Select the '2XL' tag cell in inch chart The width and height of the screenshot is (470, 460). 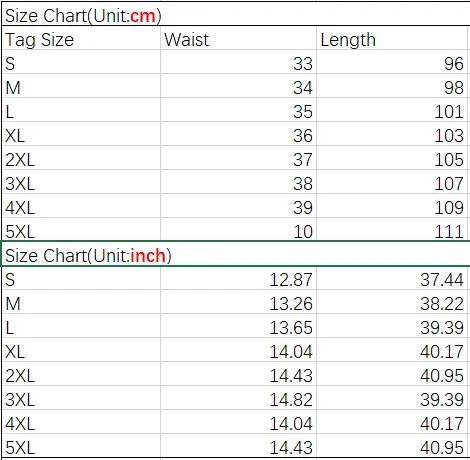pos(81,374)
